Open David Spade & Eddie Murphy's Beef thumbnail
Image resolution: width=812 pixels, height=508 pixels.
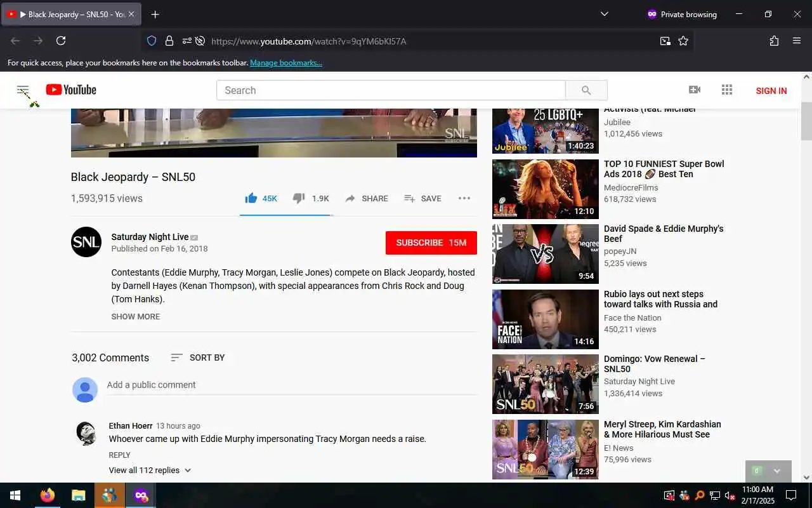coord(546,254)
